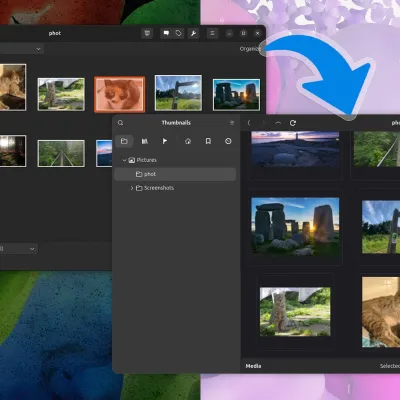Image resolution: width=400 pixels, height=400 pixels.
Task: Click the bookmark icon in the sidebar
Action: (x=208, y=141)
